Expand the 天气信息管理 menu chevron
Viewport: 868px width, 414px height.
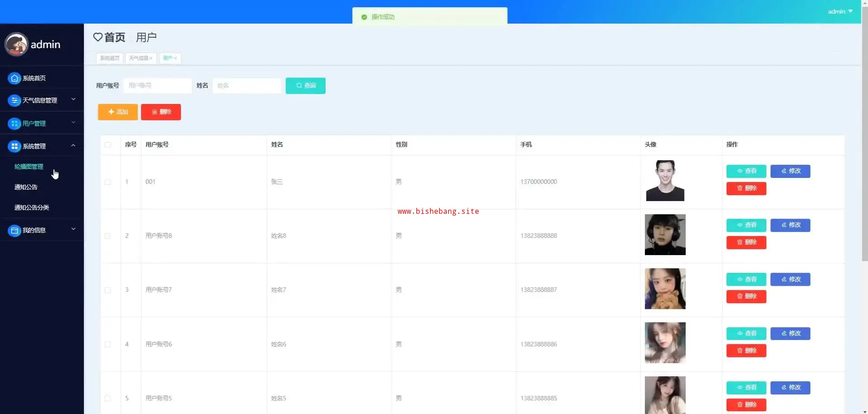(73, 99)
